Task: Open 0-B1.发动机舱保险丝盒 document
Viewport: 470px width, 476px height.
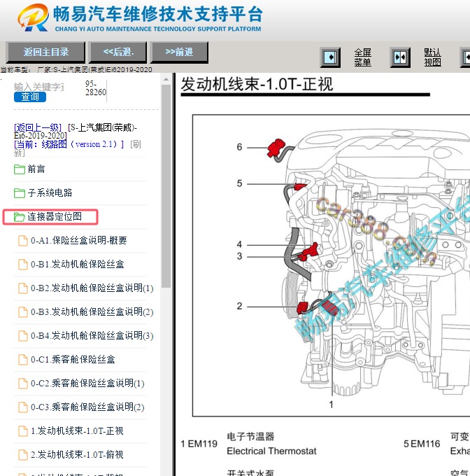Action: tap(78, 264)
